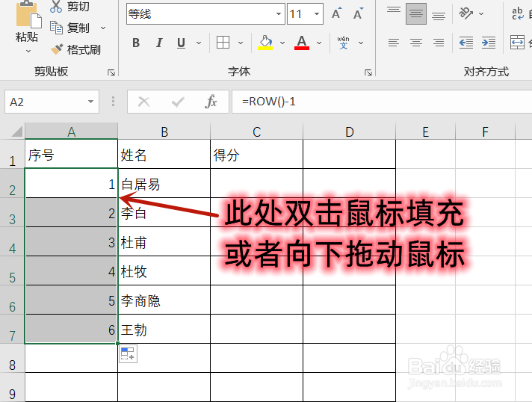Image resolution: width=532 pixels, height=402 pixels.
Task: Click the fill handle at A7 corner
Action: pyautogui.click(x=118, y=344)
